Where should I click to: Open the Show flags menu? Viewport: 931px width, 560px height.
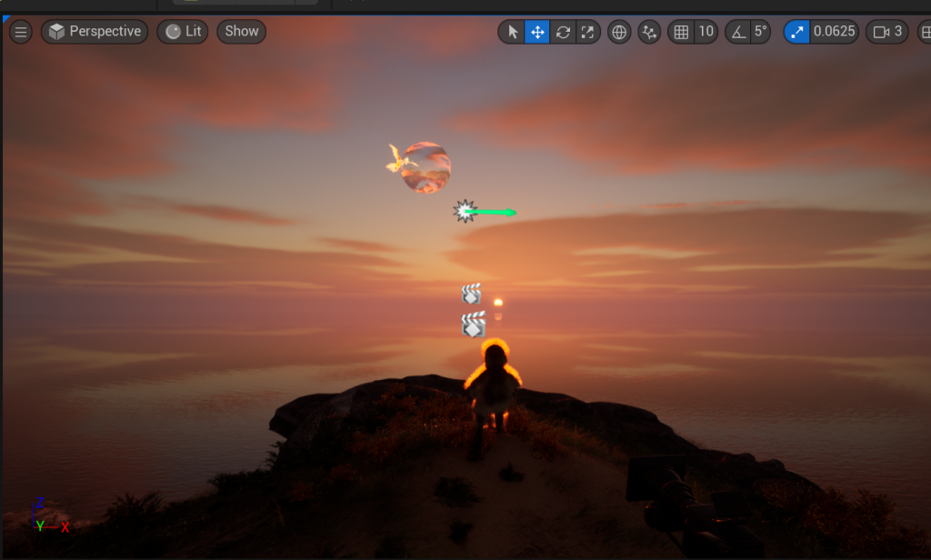pos(242,32)
